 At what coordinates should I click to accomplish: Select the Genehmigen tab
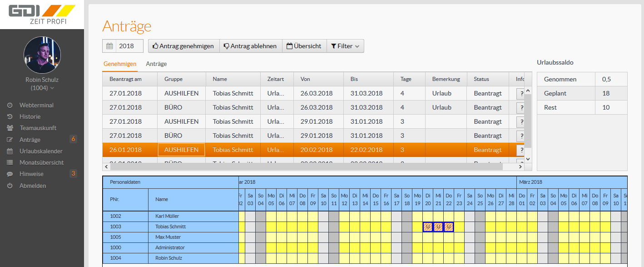tap(120, 64)
